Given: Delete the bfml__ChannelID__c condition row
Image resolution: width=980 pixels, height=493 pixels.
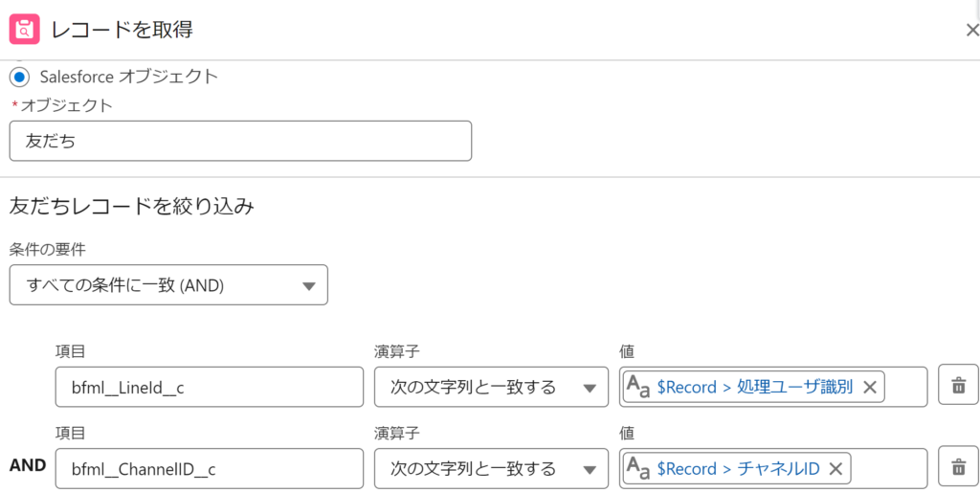Looking at the screenshot, I should coord(958,468).
